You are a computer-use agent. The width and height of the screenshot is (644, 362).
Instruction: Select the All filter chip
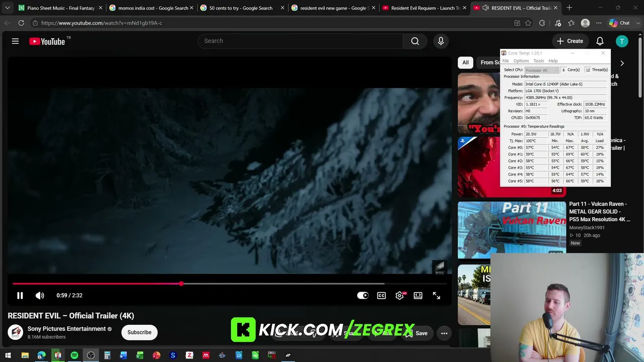[x=465, y=63]
